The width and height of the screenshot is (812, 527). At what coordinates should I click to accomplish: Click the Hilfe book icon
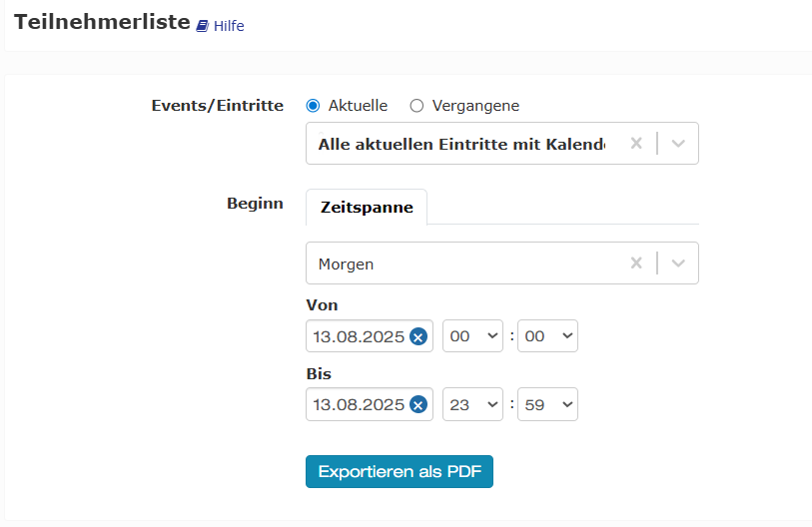(x=202, y=26)
